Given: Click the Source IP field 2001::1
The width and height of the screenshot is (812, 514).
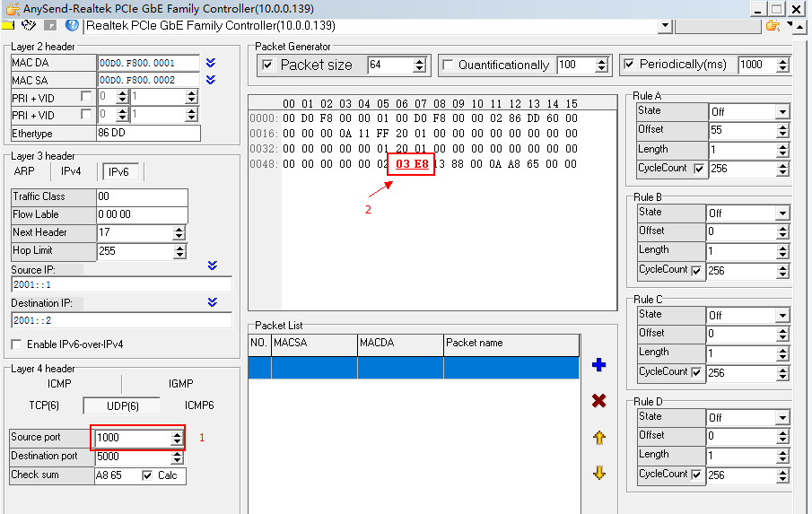Looking at the screenshot, I should (x=122, y=284).
